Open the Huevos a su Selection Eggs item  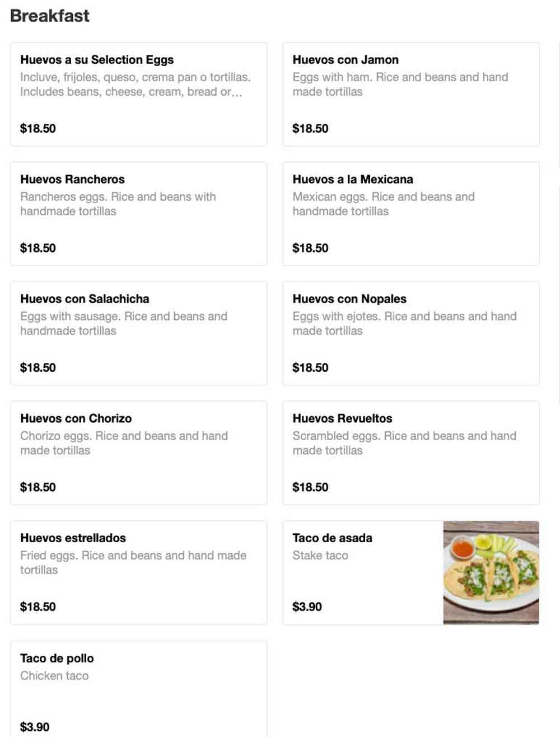coord(139,94)
